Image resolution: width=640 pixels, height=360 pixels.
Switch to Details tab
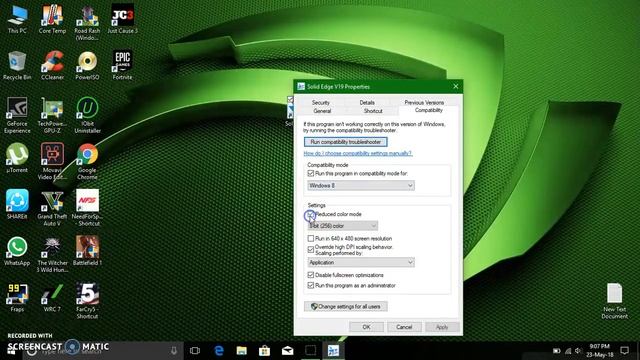(367, 102)
